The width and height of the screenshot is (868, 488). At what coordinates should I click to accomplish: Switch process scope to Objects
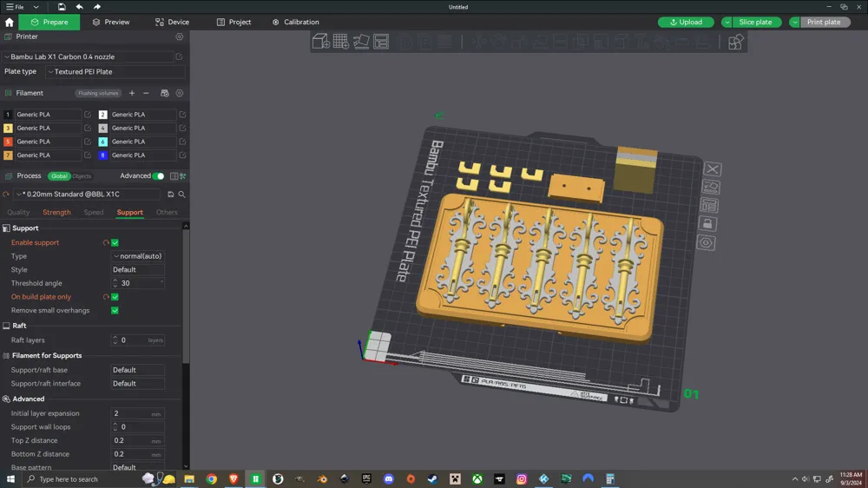coord(82,176)
